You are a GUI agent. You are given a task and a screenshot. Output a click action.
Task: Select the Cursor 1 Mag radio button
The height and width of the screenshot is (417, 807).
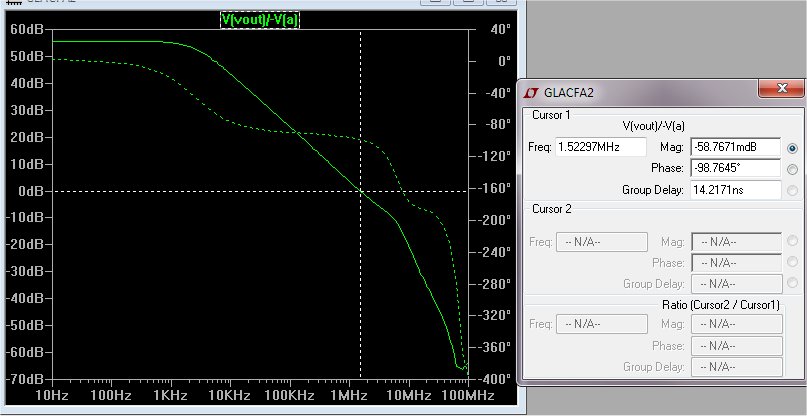[x=792, y=148]
